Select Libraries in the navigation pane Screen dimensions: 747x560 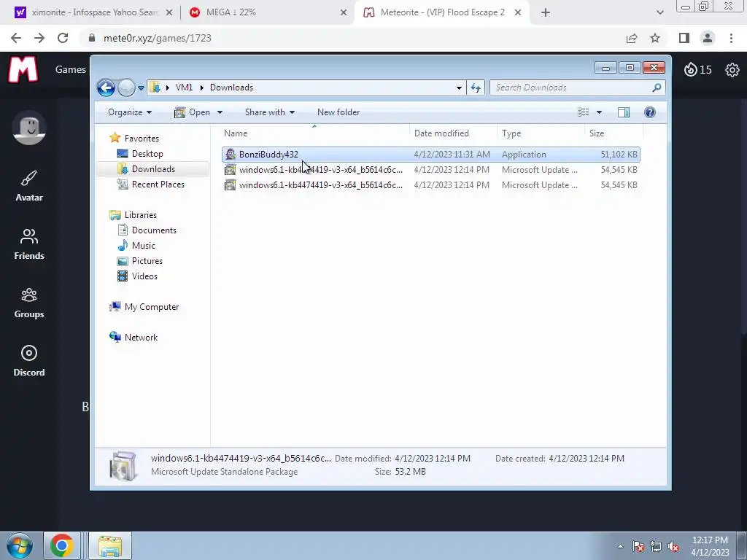coord(133,215)
